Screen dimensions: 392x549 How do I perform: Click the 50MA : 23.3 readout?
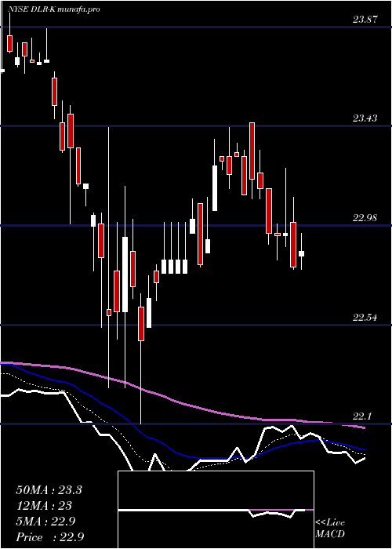(49, 489)
